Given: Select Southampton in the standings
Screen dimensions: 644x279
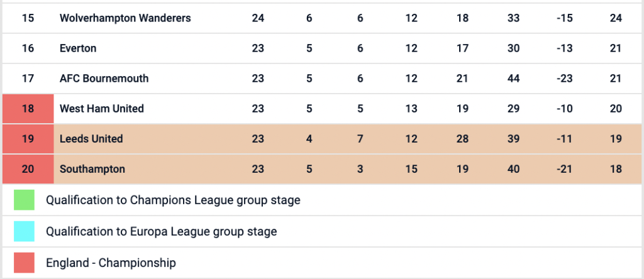Looking at the screenshot, I should coord(92,169).
